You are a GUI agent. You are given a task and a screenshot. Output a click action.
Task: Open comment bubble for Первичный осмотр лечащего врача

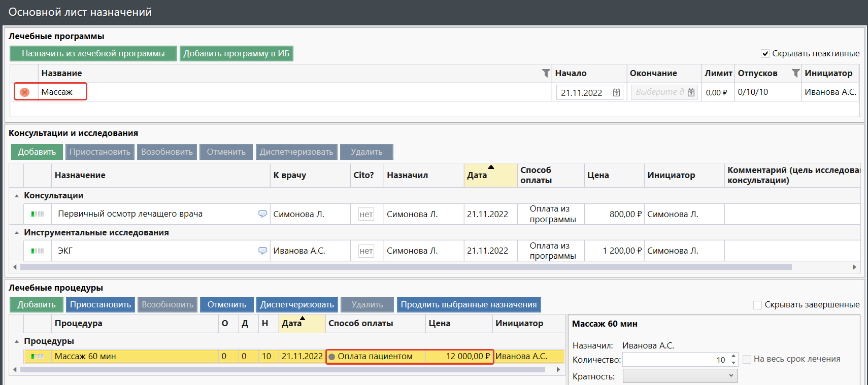click(262, 214)
